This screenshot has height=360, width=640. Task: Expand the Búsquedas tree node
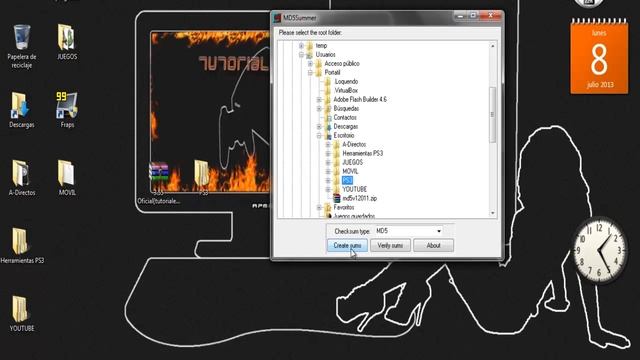319,109
